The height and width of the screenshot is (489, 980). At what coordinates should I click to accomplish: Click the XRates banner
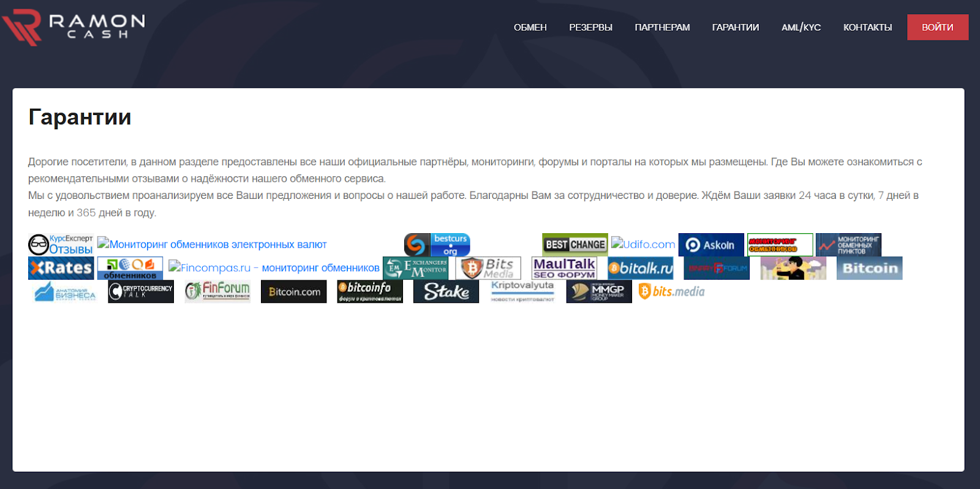coord(61,268)
